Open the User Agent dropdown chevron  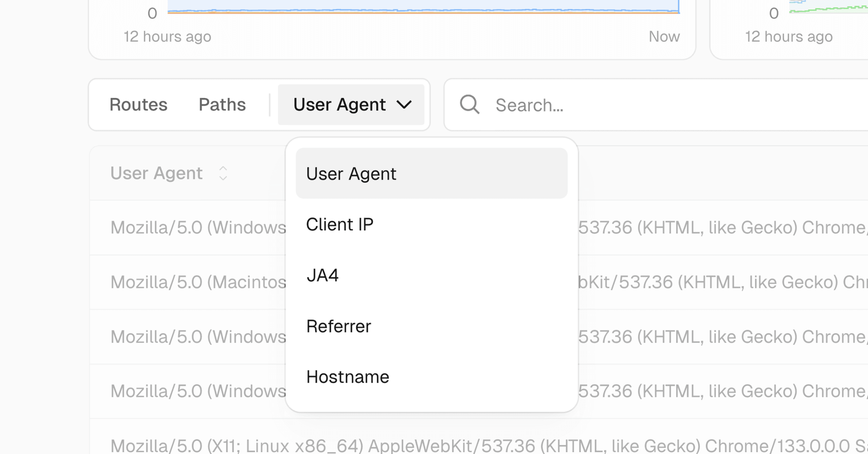[x=404, y=105]
